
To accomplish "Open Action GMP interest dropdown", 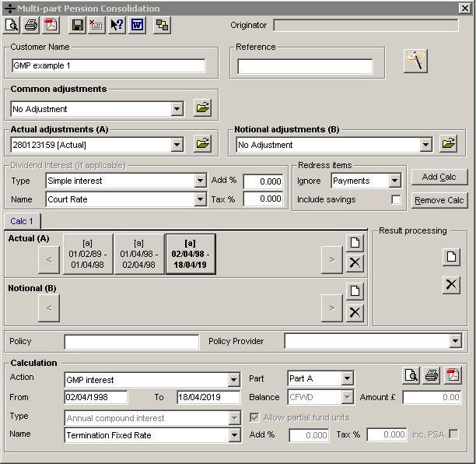I will tap(234, 380).
